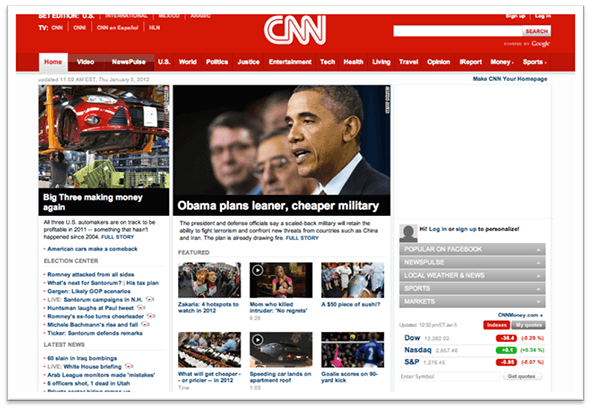Click into the site search field
The image size is (590, 409).
point(458,31)
